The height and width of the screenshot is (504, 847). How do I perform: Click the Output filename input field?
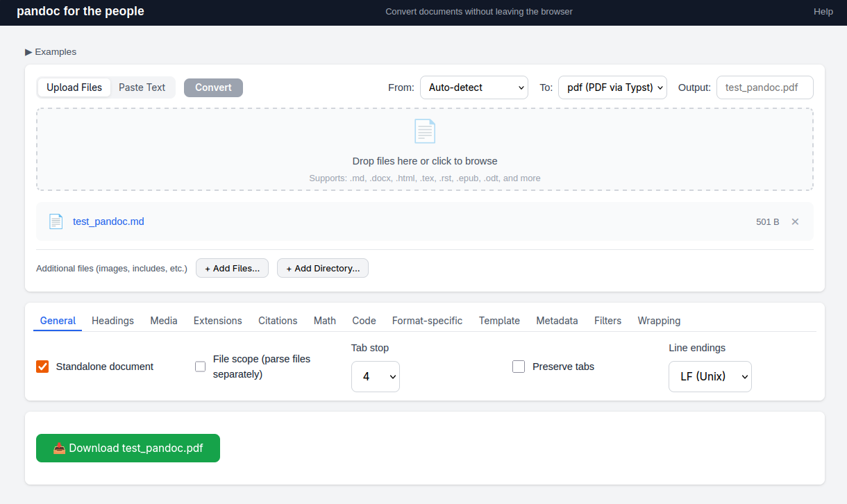[765, 87]
